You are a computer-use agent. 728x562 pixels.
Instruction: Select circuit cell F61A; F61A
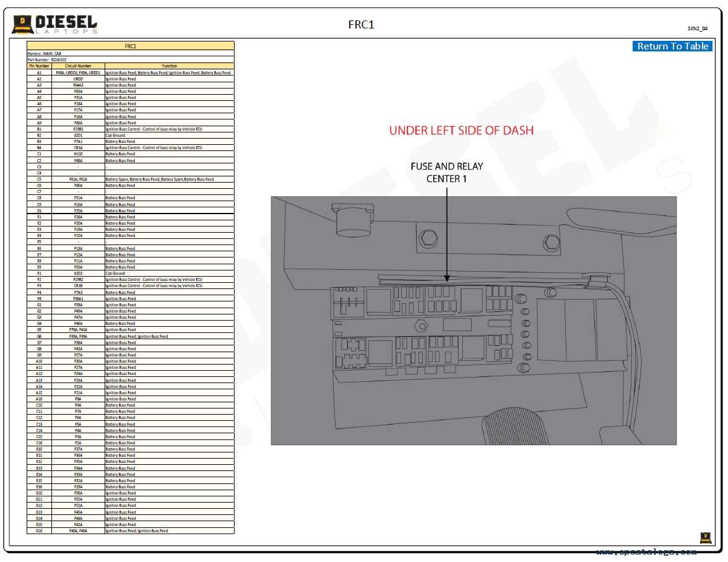[78, 179]
